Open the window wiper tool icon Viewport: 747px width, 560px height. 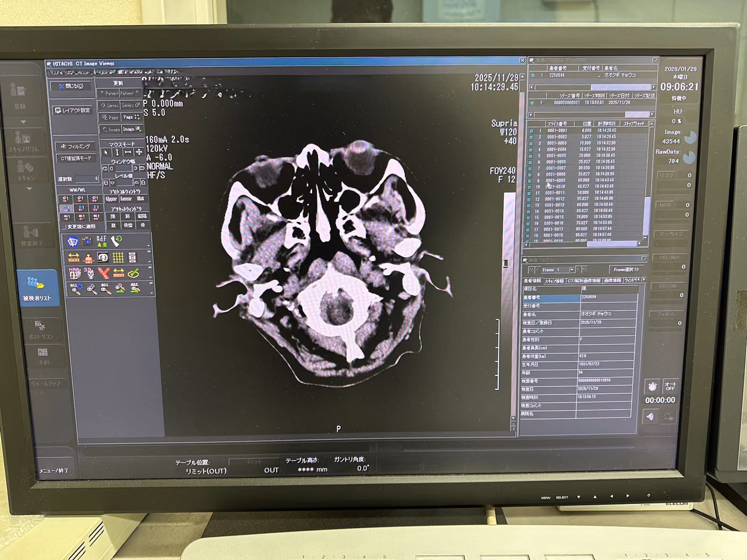[x=73, y=242]
